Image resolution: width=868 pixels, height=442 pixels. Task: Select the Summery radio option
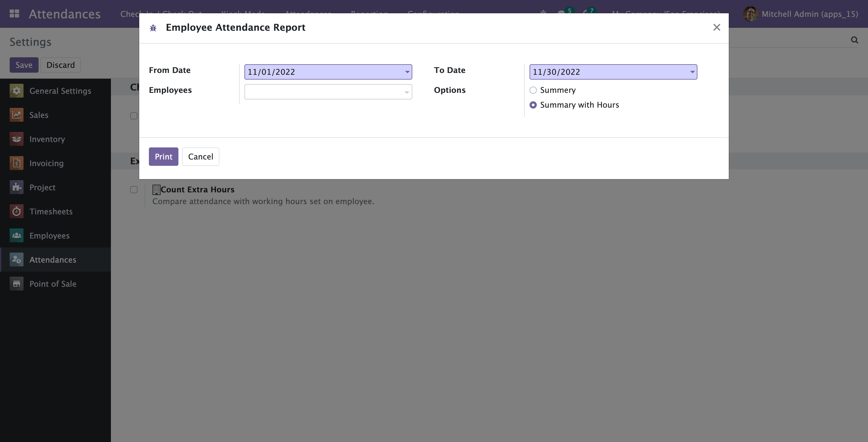(x=533, y=90)
